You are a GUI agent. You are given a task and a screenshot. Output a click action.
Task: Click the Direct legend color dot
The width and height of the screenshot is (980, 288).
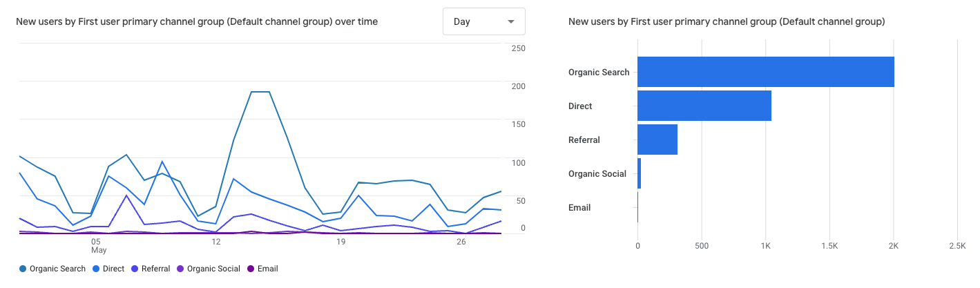(95, 269)
